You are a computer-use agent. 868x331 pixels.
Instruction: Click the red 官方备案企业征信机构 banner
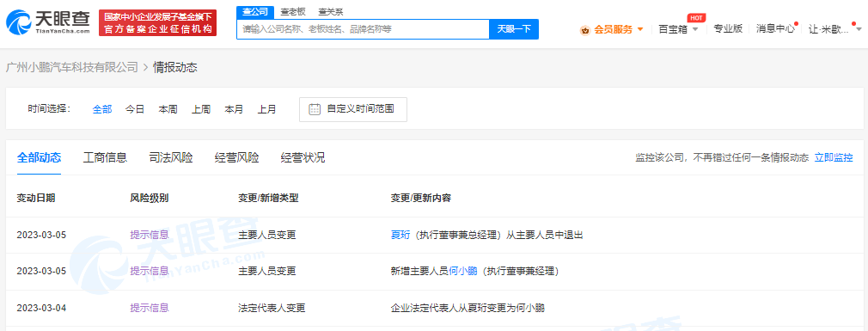coord(158,23)
